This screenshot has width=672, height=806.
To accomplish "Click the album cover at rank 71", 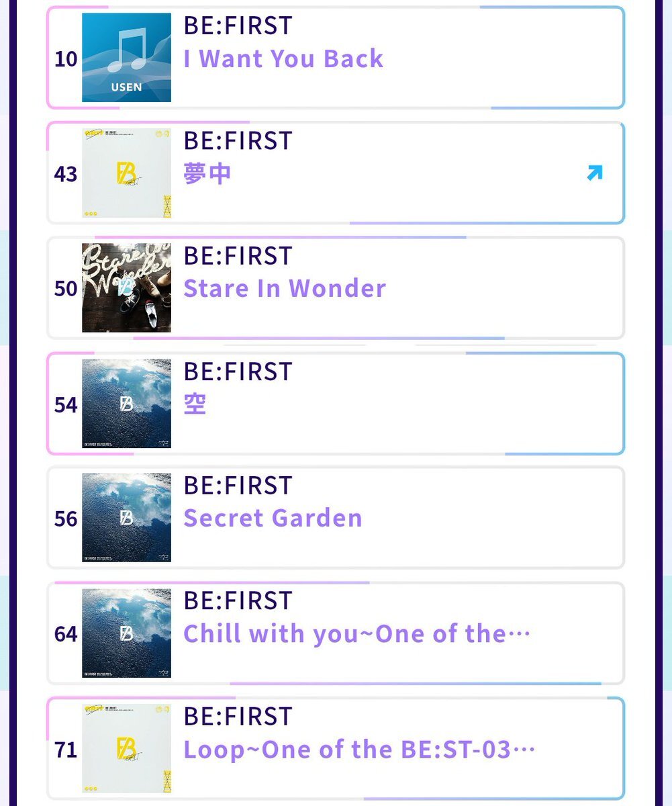I will point(126,749).
